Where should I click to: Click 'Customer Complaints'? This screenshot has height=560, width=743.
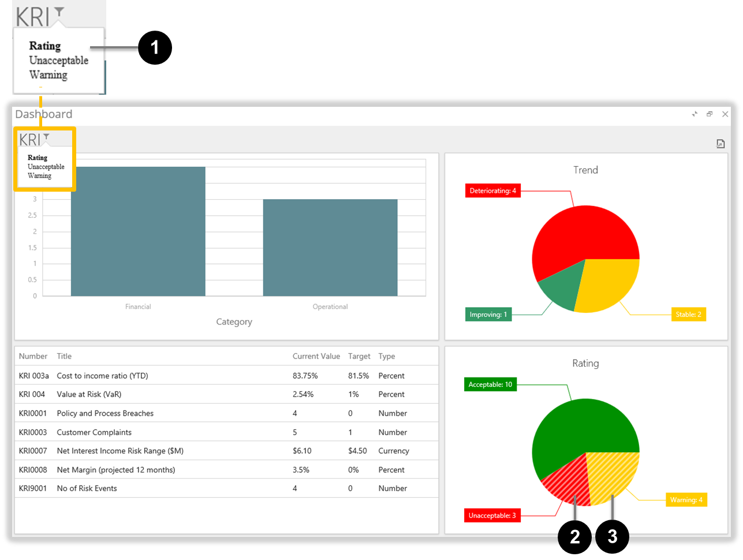[94, 432]
